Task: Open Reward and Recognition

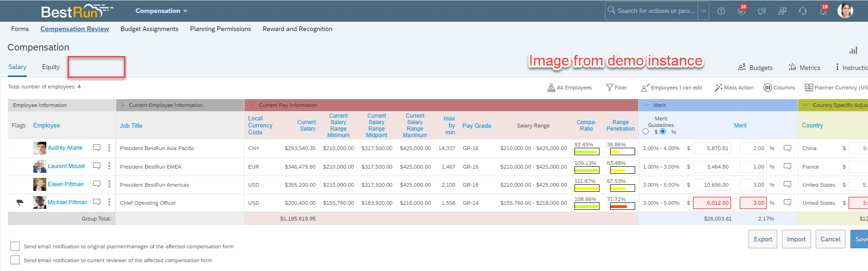Action: pyautogui.click(x=298, y=29)
